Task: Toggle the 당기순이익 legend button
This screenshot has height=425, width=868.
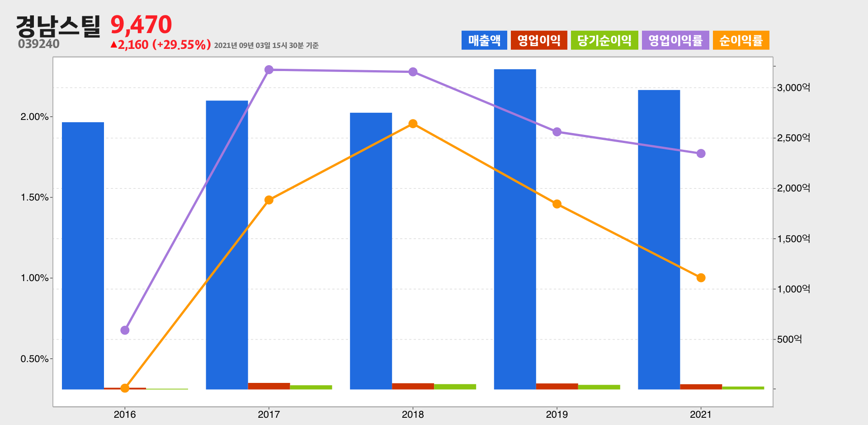Action: click(x=604, y=40)
